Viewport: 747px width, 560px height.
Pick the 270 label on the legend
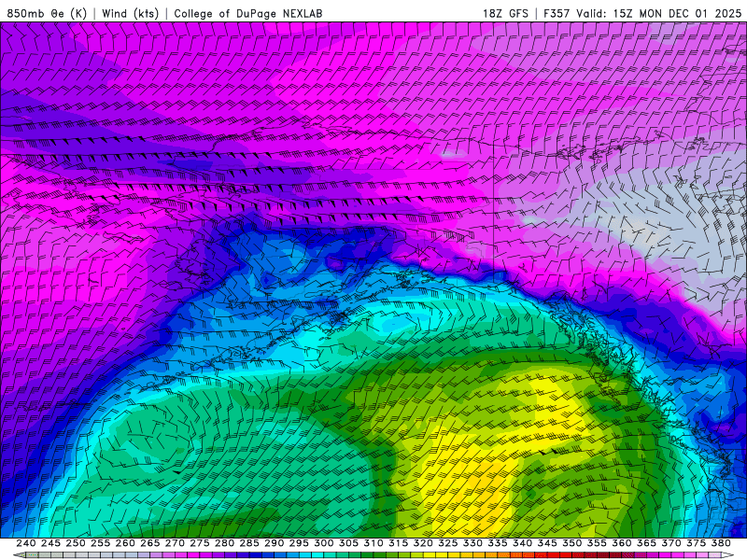click(x=175, y=543)
